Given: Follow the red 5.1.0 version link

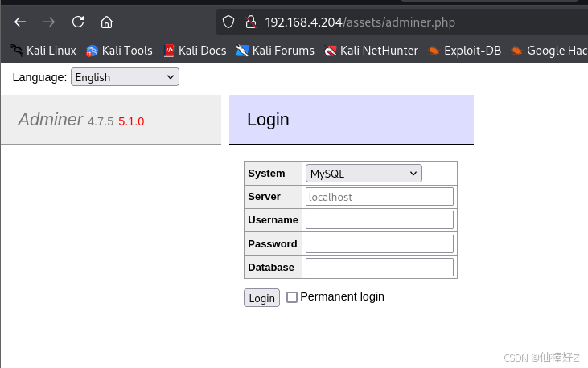Looking at the screenshot, I should click(x=131, y=121).
